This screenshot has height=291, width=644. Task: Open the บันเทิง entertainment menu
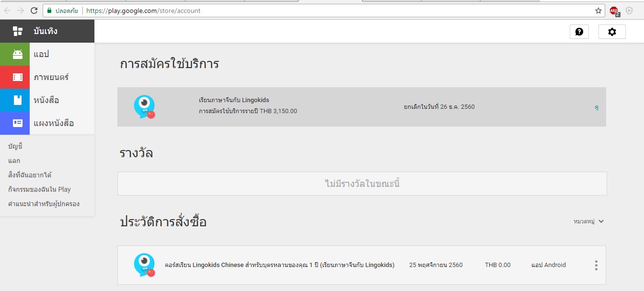[x=47, y=31]
